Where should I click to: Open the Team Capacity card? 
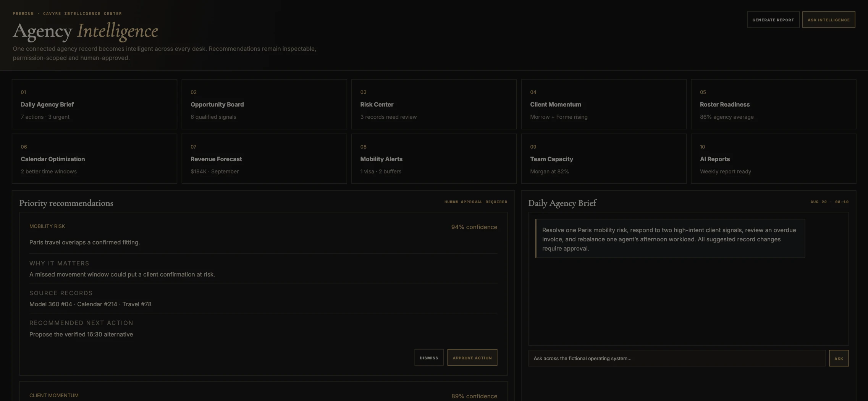[604, 158]
